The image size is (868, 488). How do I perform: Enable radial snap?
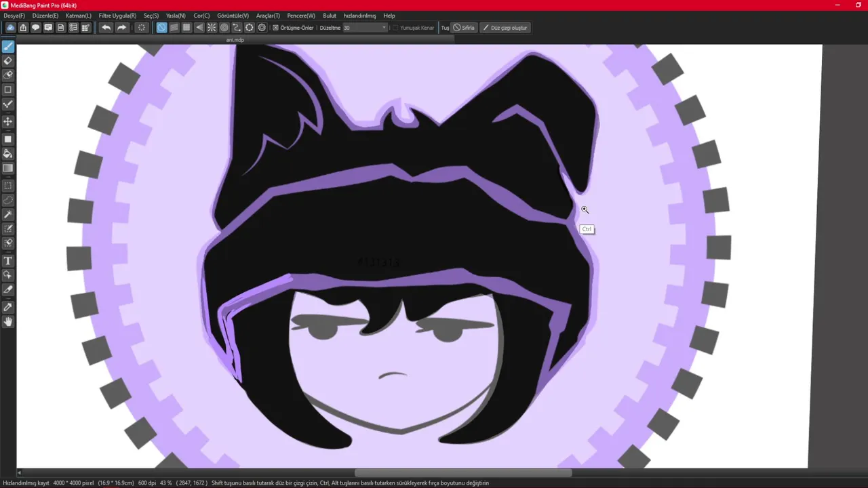tap(212, 28)
